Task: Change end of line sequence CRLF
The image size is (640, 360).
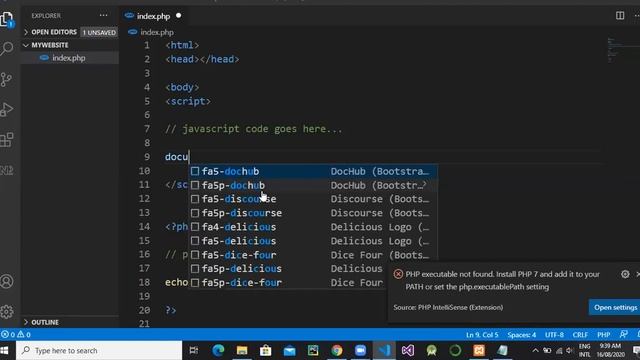Action: click(x=580, y=335)
